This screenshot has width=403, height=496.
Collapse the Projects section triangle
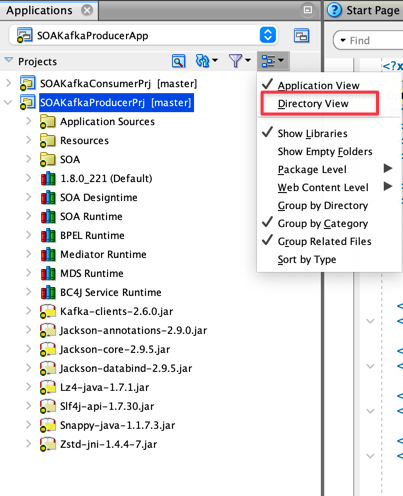click(x=9, y=60)
